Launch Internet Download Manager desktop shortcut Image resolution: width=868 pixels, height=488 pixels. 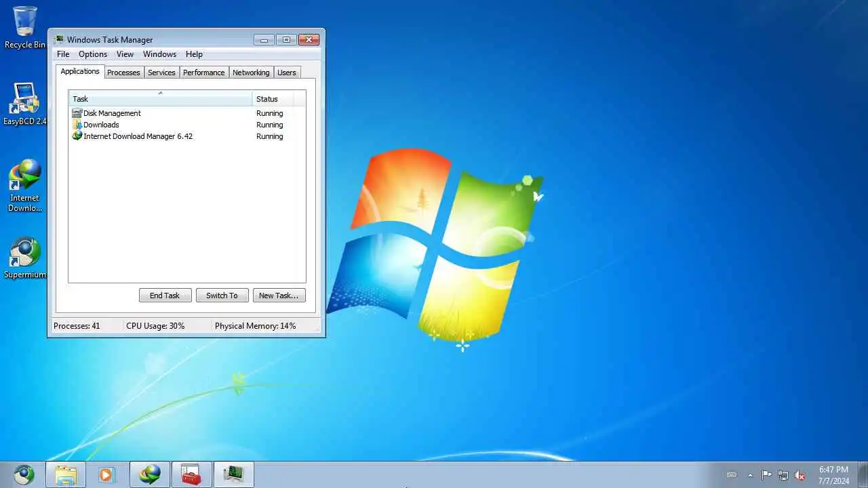25,185
